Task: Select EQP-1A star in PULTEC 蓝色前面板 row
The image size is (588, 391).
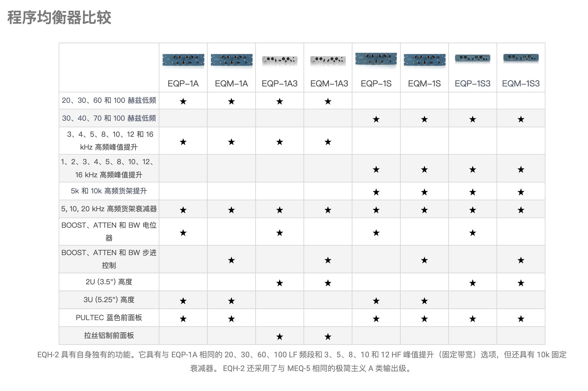Action: click(183, 319)
